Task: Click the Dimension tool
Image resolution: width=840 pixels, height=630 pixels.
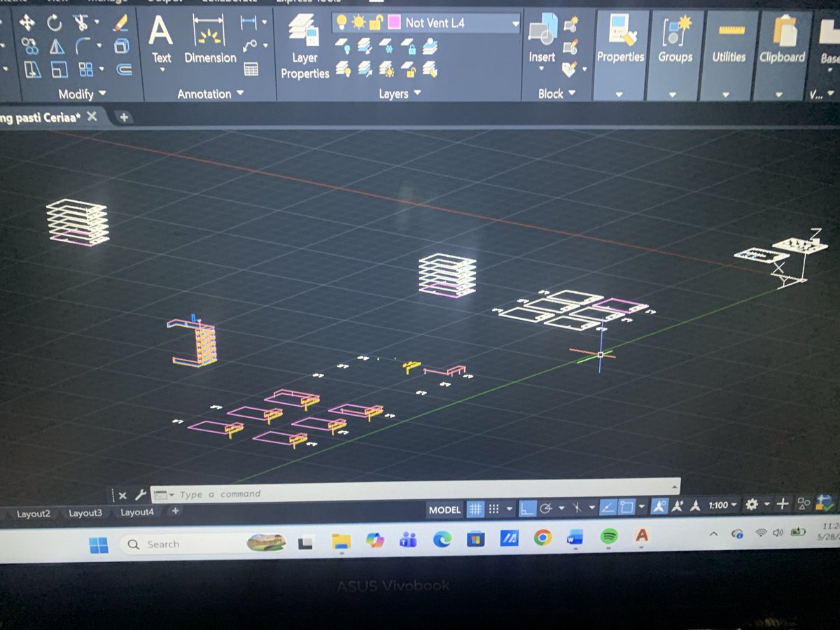Action: click(210, 39)
